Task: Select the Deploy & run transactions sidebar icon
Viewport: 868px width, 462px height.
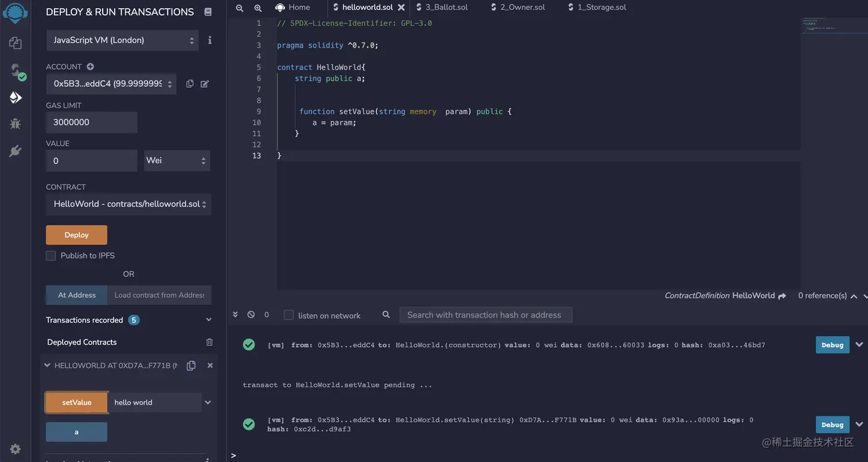Action: click(15, 97)
